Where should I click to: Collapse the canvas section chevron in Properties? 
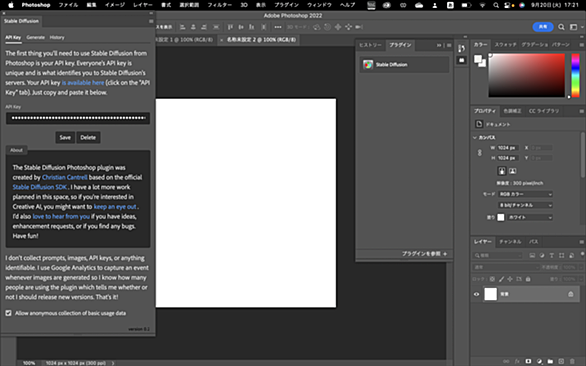(475, 138)
